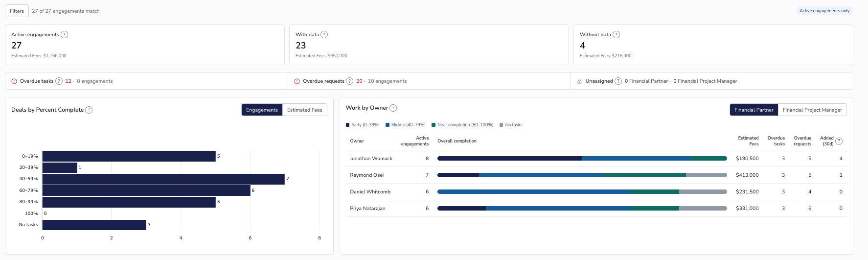Click the No tasks legend swatch
The image size is (868, 260).
(x=502, y=125)
